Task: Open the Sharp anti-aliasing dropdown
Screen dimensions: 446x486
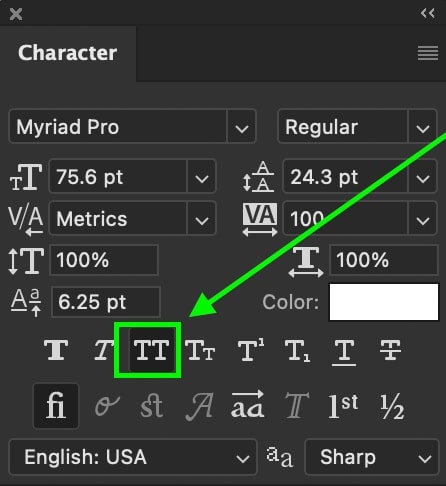Action: (372, 457)
